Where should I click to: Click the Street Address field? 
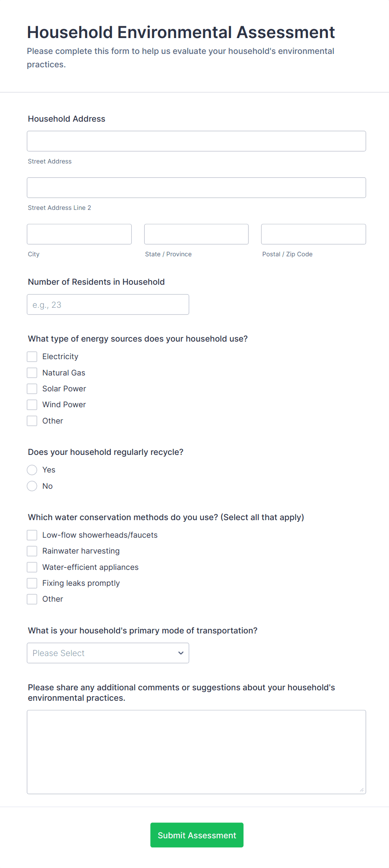(x=196, y=141)
